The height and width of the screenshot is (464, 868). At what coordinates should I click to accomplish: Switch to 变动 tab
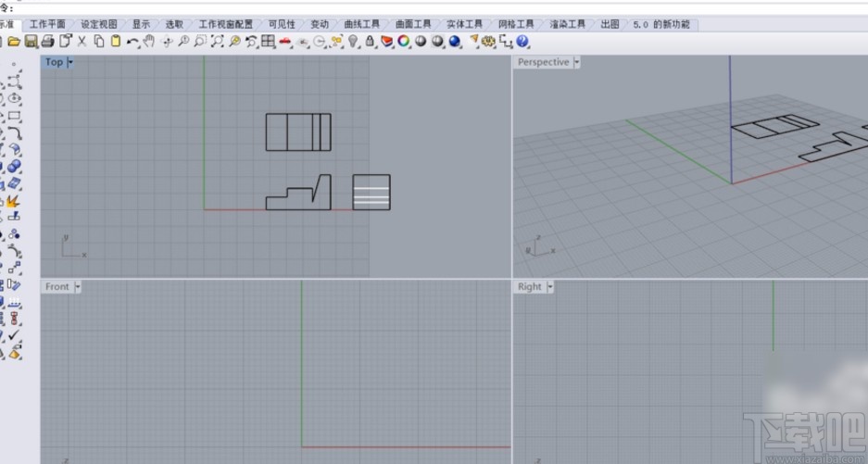(320, 24)
